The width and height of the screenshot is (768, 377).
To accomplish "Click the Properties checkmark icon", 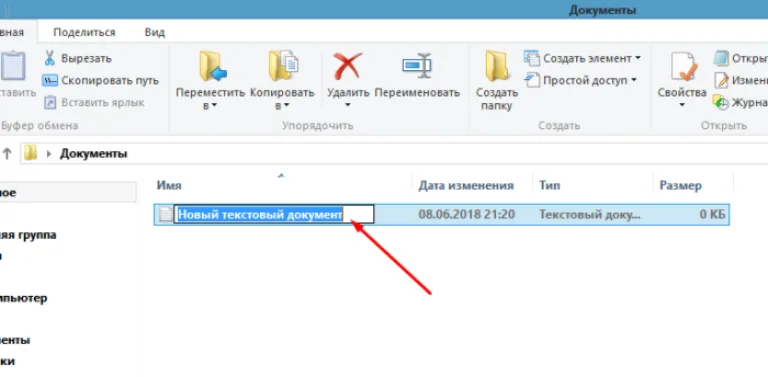I will 684,67.
